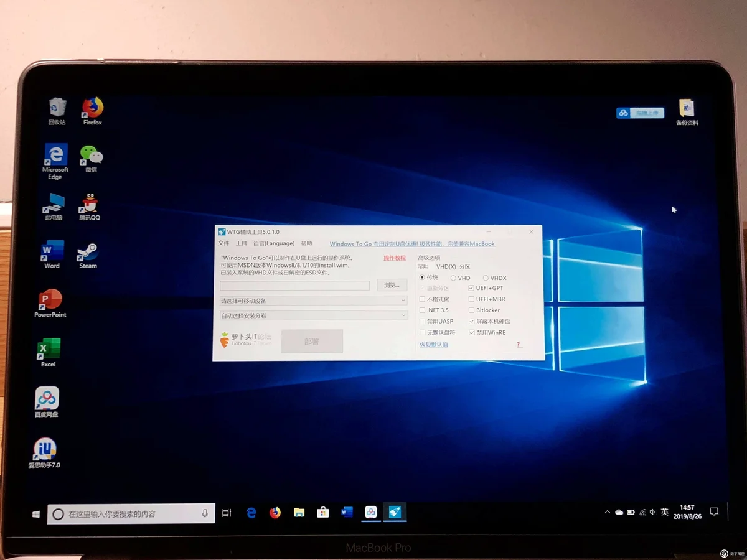Select the Steam desktop shortcut

[x=88, y=255]
